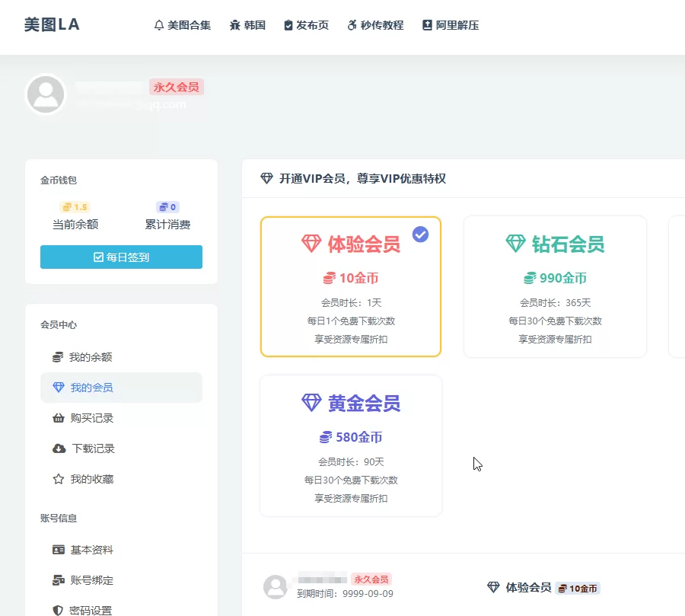Click the wheelchair icon beside 秒传教程
Screen dimensions: 685x616
click(x=352, y=25)
